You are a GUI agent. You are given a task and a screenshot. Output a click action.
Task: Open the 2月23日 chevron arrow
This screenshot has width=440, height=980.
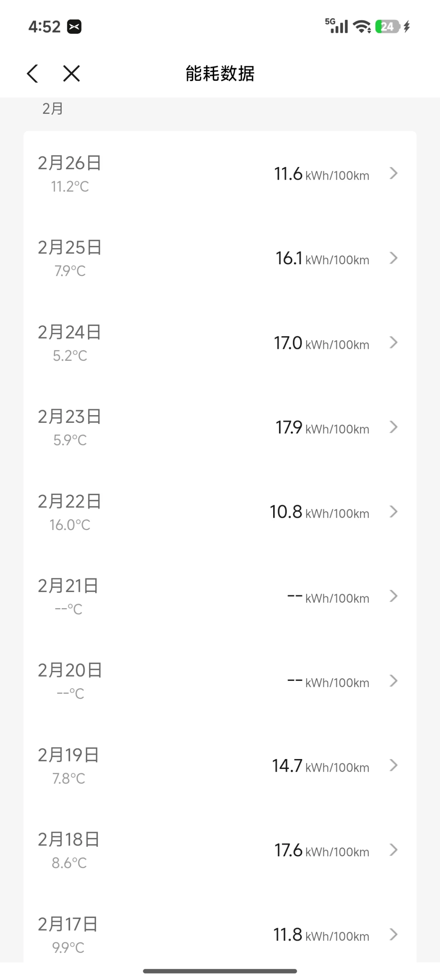tap(393, 427)
